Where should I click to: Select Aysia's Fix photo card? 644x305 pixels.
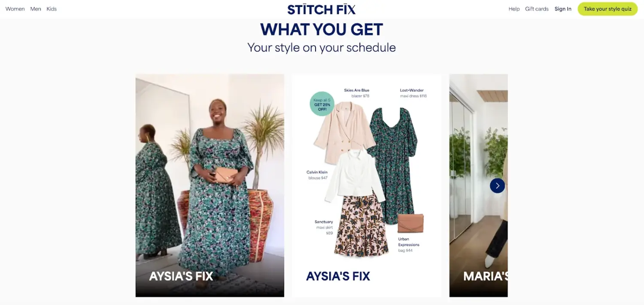210,186
